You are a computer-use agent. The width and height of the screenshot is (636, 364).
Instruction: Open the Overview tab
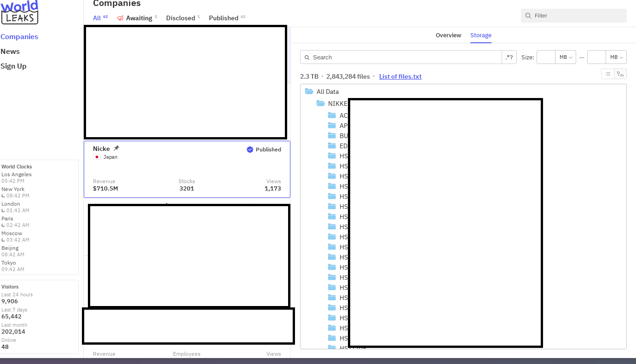pos(448,35)
